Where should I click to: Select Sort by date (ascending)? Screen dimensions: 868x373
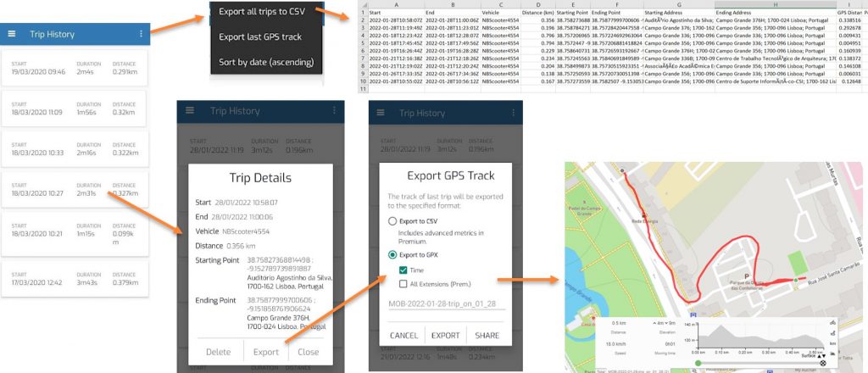(265, 62)
